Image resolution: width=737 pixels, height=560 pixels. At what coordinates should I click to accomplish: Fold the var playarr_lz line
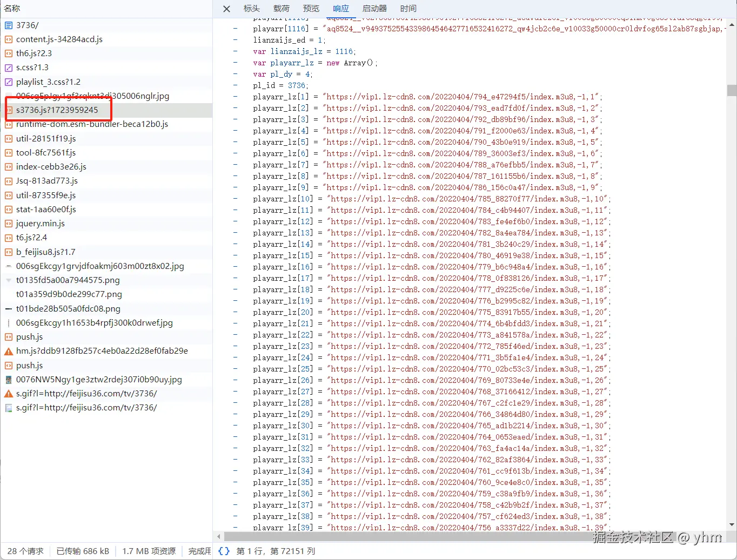[x=236, y=63]
